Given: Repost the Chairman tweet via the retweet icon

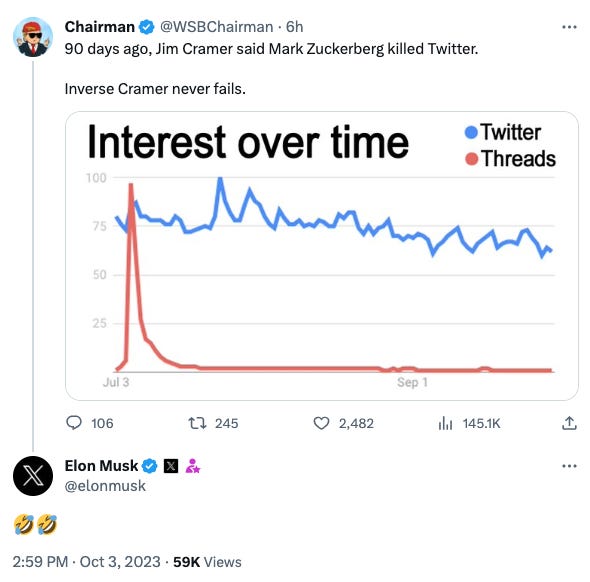Looking at the screenshot, I should click(198, 423).
